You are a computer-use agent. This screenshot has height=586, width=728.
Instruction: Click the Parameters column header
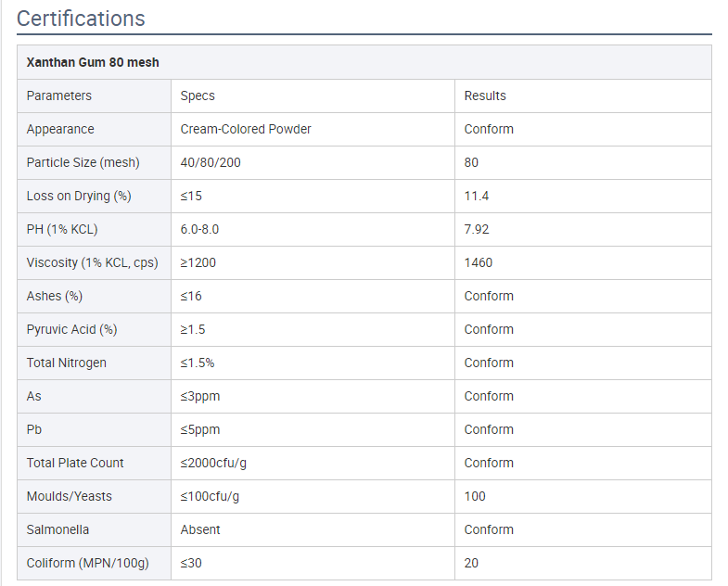(x=95, y=96)
